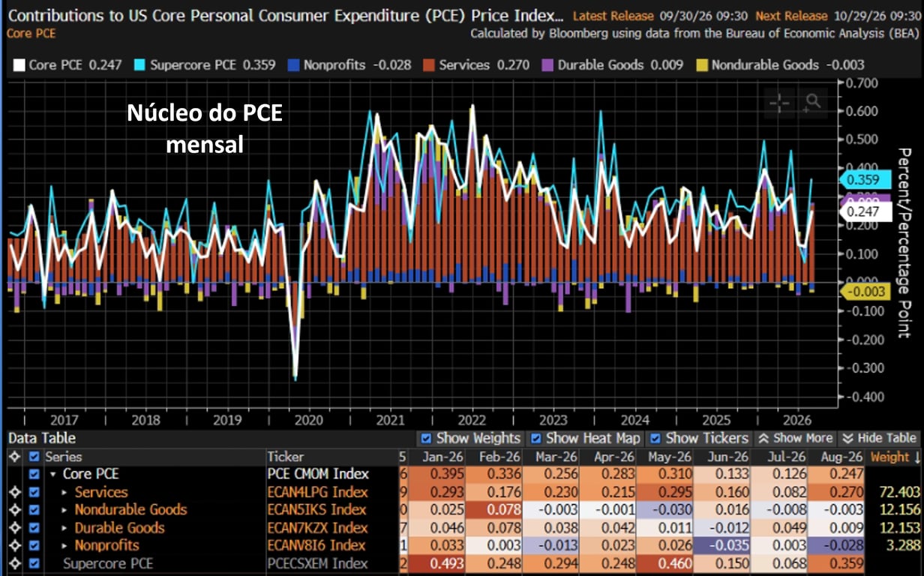Click the Data Table panel title
The width and height of the screenshot is (924, 576).
coord(42,438)
